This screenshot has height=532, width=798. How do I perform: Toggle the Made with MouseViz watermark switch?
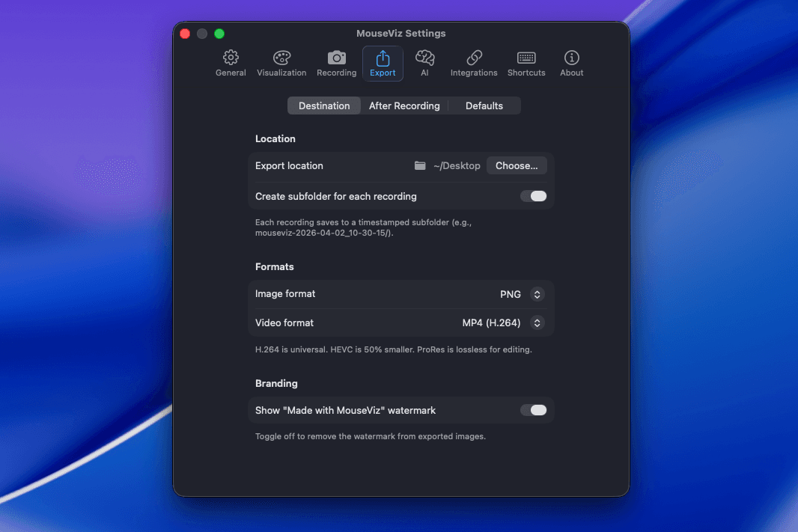tap(533, 411)
